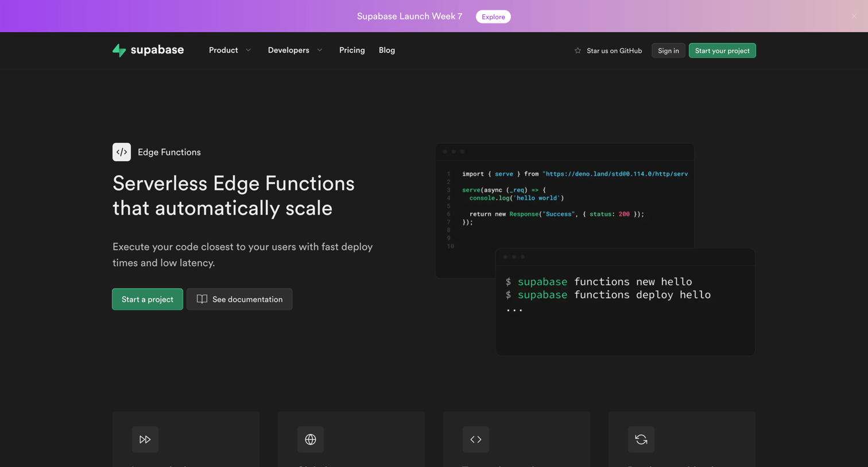Click the Supabase lightning bolt logo

pyautogui.click(x=119, y=50)
